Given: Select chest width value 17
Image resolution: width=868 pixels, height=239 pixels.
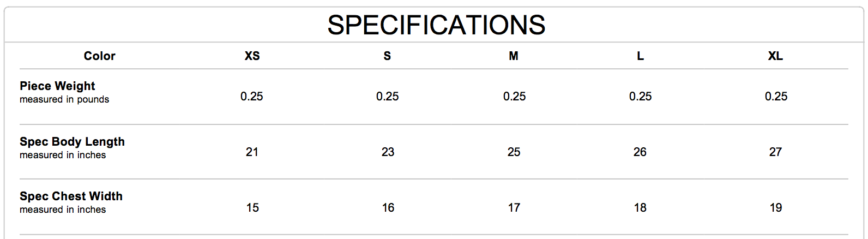Looking at the screenshot, I should coord(514,208).
